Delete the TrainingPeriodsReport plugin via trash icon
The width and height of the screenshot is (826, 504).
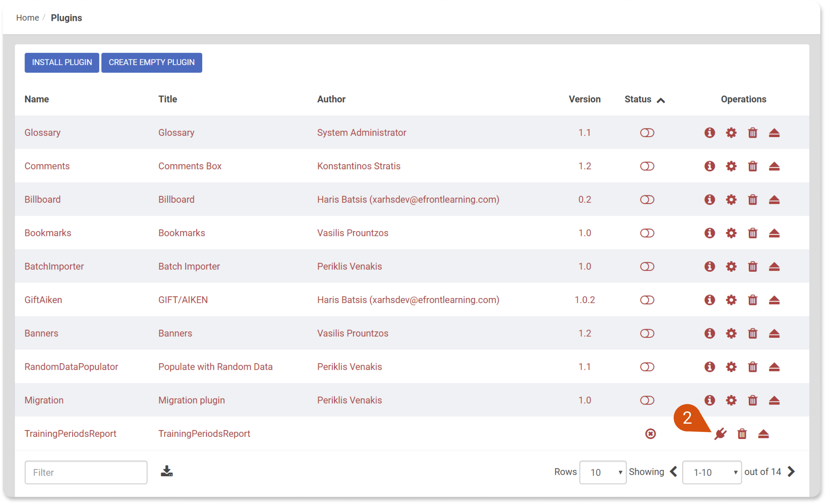(x=742, y=434)
